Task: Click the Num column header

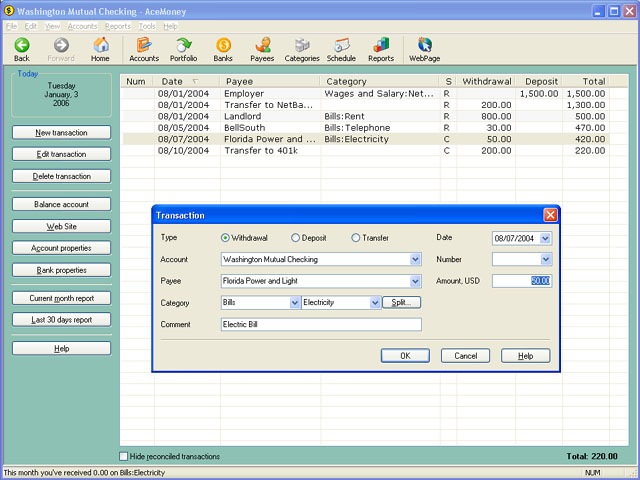Action: pyautogui.click(x=137, y=81)
